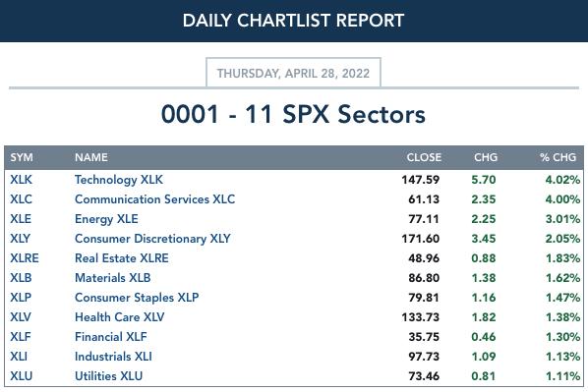Open the Health Care XLV link
The image size is (588, 392).
[120, 317]
